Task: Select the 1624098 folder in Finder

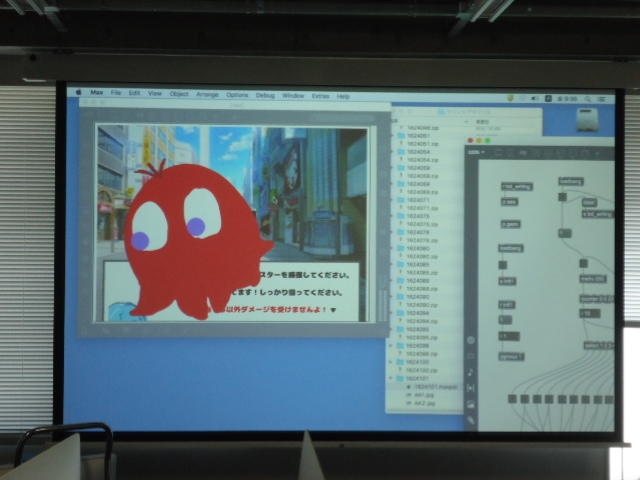Action: (x=414, y=346)
